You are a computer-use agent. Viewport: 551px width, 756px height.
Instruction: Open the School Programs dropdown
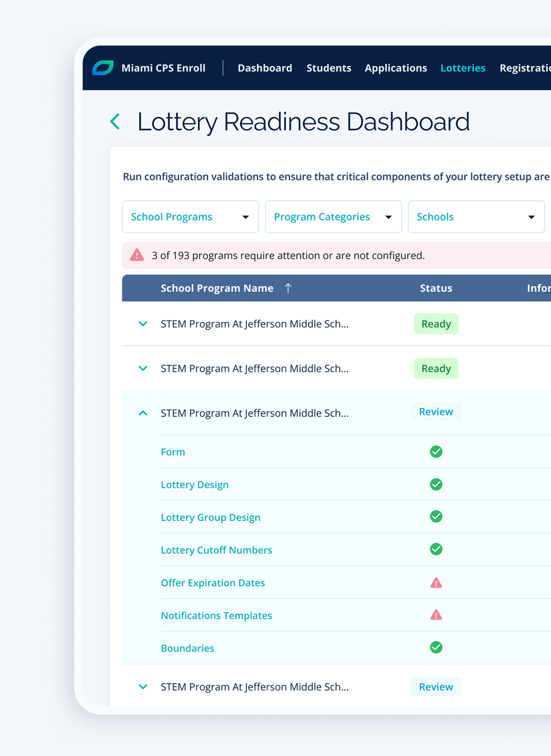[x=190, y=217]
